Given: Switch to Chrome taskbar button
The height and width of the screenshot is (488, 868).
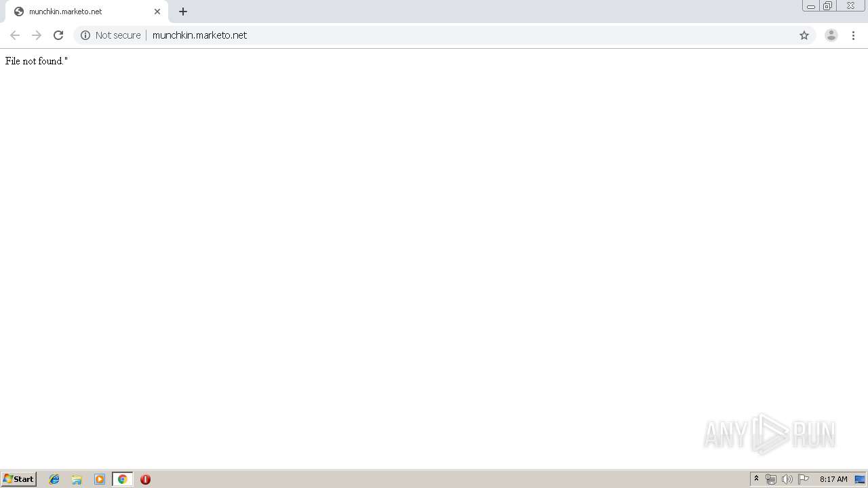Looking at the screenshot, I should pos(122,479).
